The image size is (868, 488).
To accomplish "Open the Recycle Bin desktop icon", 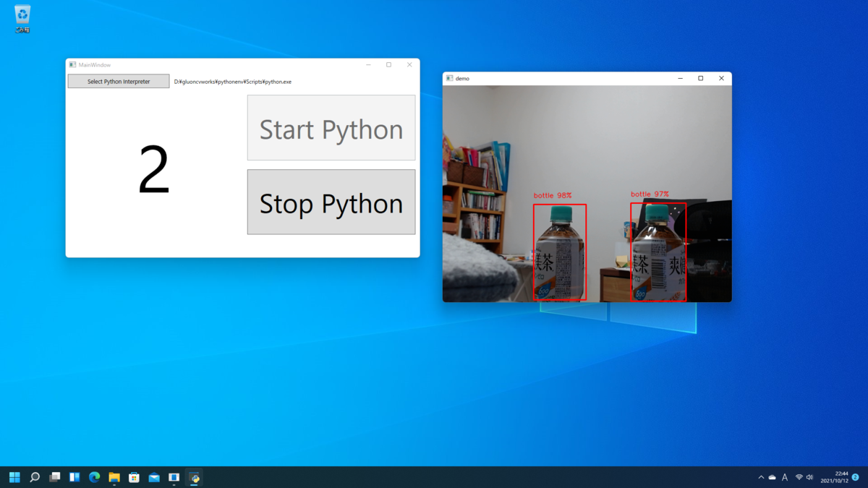I will [x=22, y=20].
